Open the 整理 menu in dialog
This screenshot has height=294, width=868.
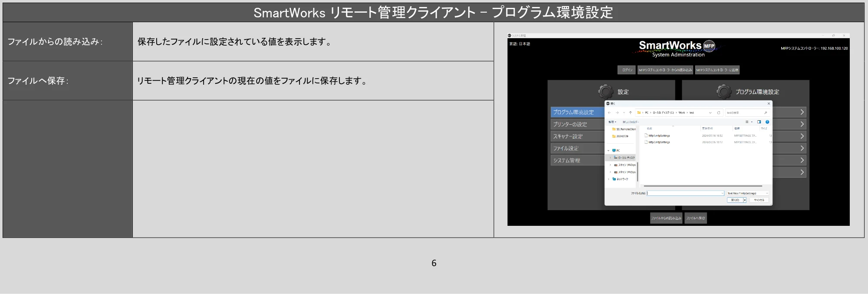[612, 122]
